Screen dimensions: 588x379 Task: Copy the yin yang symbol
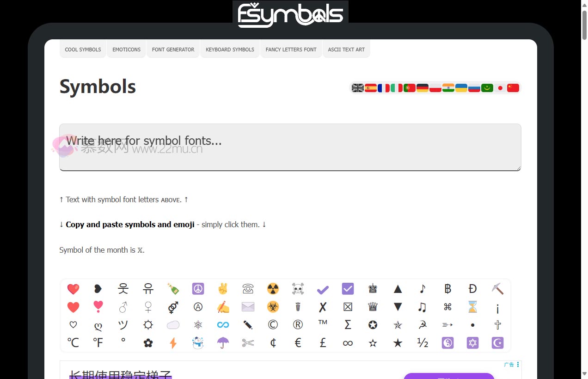tap(447, 342)
